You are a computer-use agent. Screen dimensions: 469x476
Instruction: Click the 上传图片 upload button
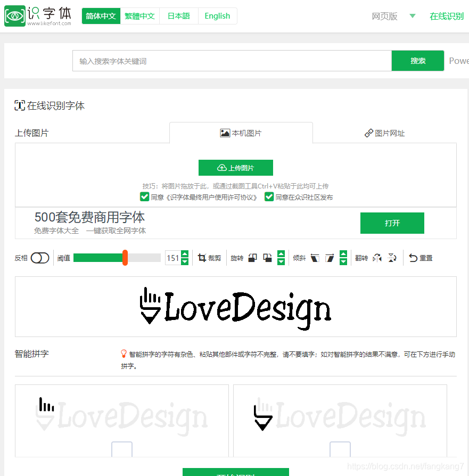tap(235, 168)
